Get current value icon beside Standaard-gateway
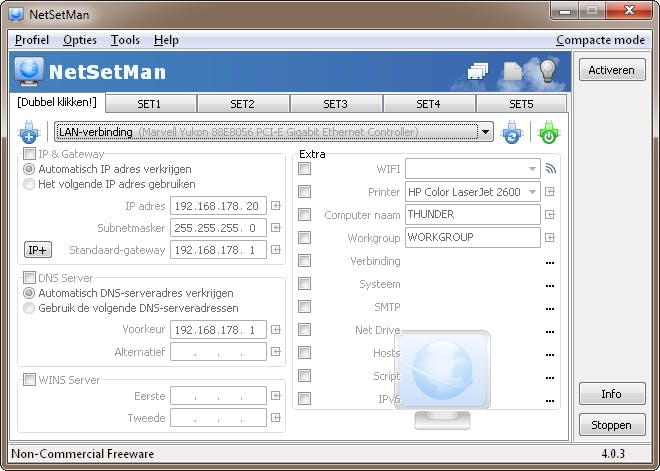The image size is (660, 471). (x=276, y=250)
